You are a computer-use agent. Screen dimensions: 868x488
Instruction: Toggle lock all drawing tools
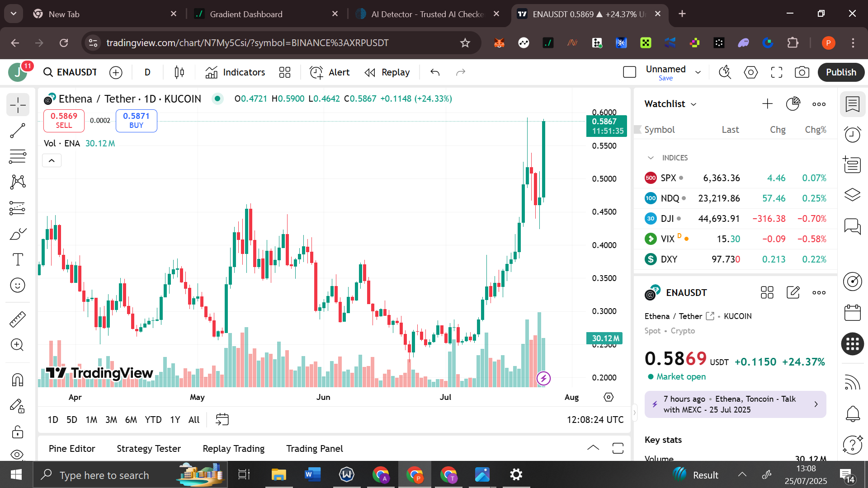(18, 432)
